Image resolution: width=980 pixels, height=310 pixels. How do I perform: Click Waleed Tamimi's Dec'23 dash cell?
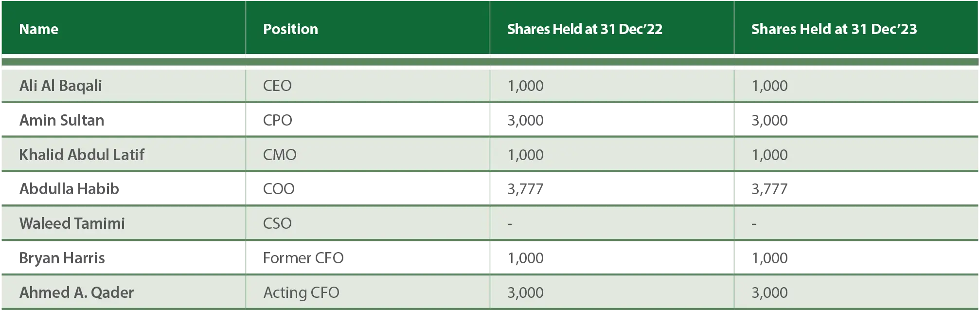pyautogui.click(x=754, y=224)
